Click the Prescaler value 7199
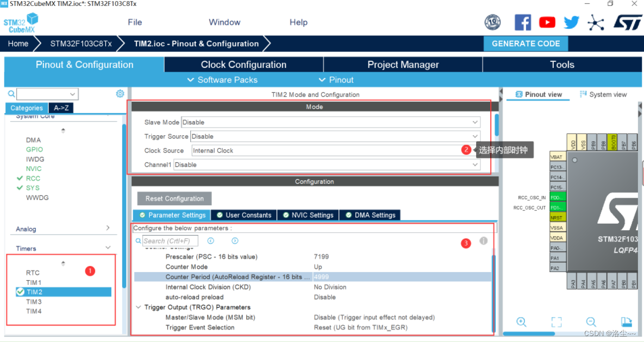This screenshot has height=342, width=644. (321, 257)
